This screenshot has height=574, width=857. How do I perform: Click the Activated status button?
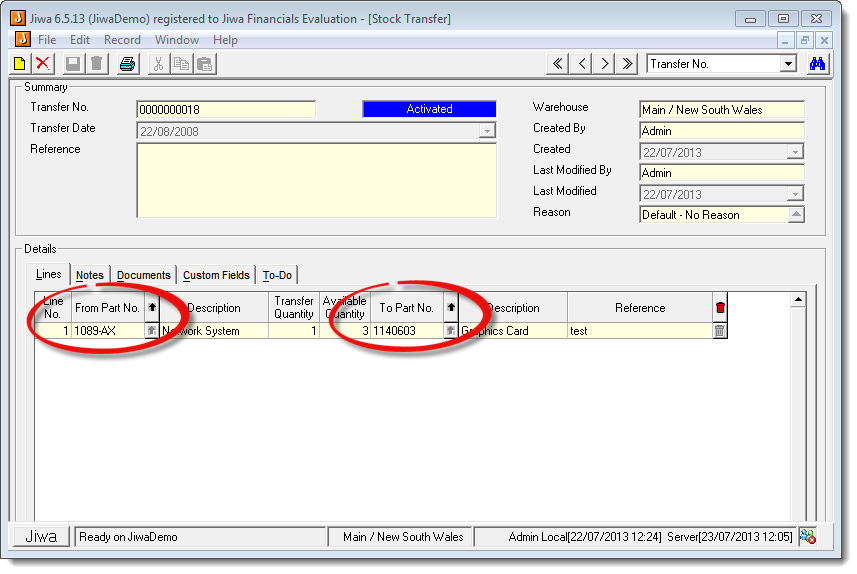point(429,109)
